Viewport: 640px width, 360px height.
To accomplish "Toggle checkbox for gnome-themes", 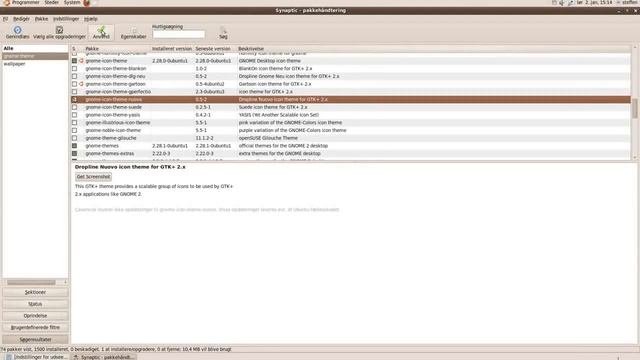I will coord(74,146).
